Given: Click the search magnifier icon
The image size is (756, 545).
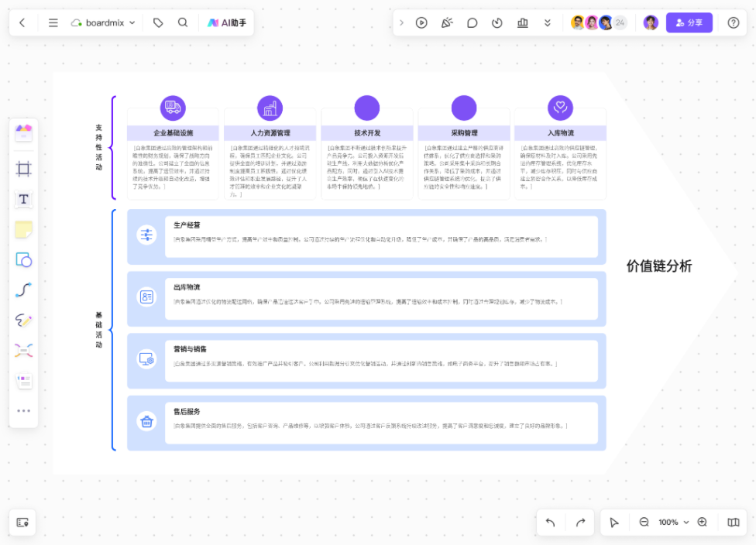Looking at the screenshot, I should [183, 23].
